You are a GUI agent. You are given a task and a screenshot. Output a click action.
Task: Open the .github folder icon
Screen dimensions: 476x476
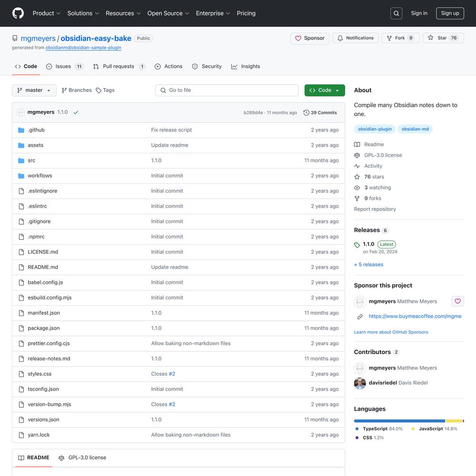pyautogui.click(x=21, y=130)
